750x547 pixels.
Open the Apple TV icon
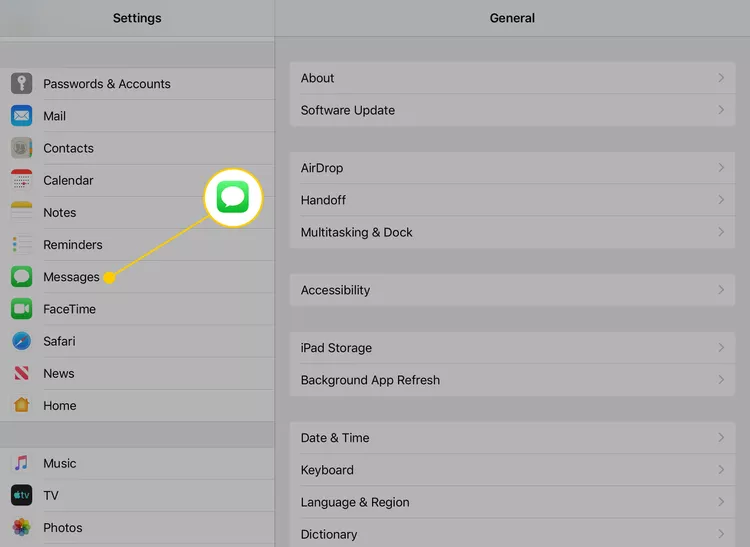22,495
